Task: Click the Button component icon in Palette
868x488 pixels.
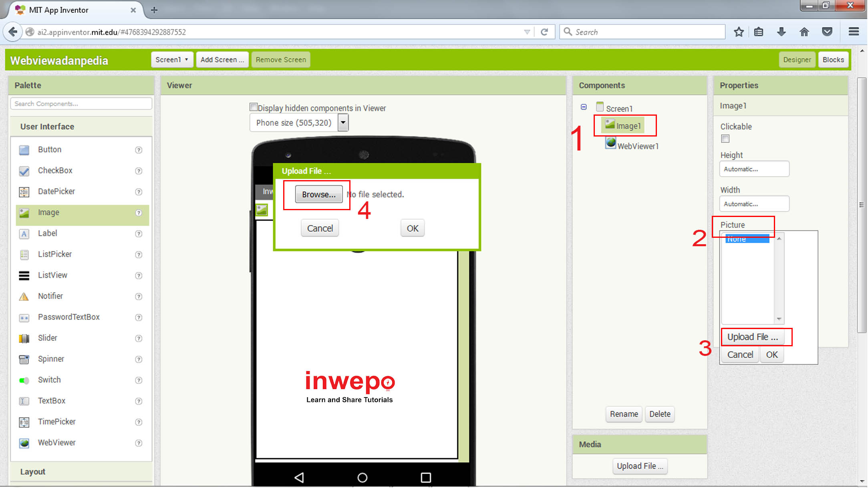Action: tap(24, 150)
